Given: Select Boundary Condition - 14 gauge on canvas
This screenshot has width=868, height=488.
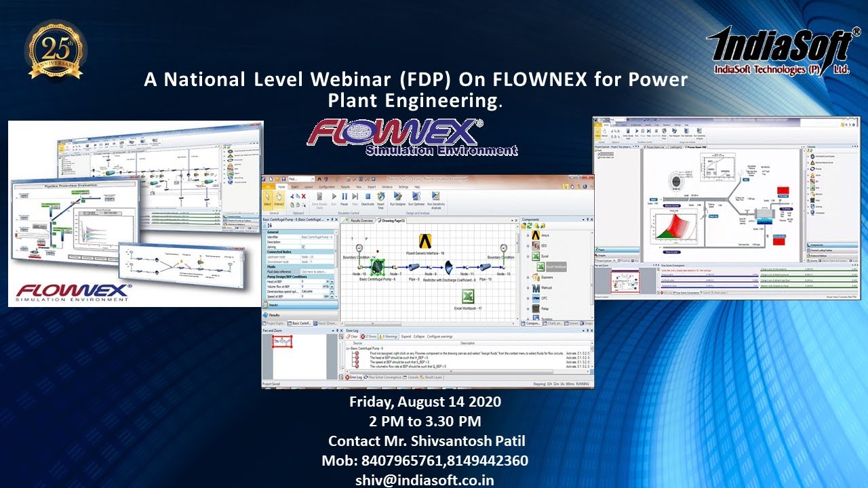Looking at the screenshot, I should point(359,247).
